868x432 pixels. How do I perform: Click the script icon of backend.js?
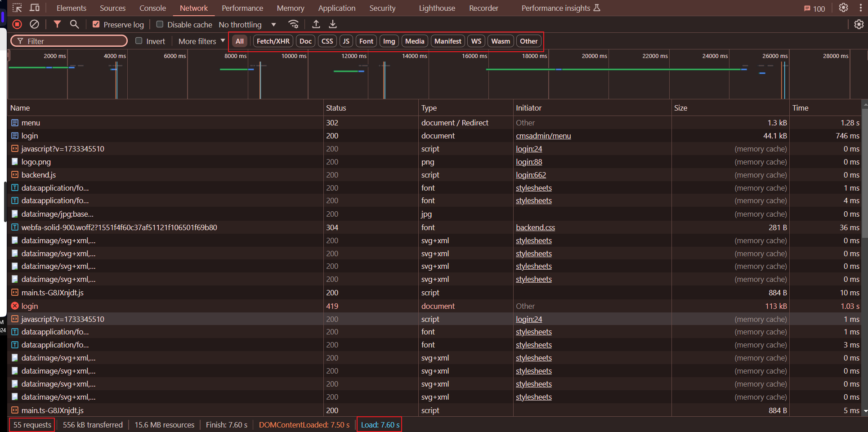click(x=15, y=174)
